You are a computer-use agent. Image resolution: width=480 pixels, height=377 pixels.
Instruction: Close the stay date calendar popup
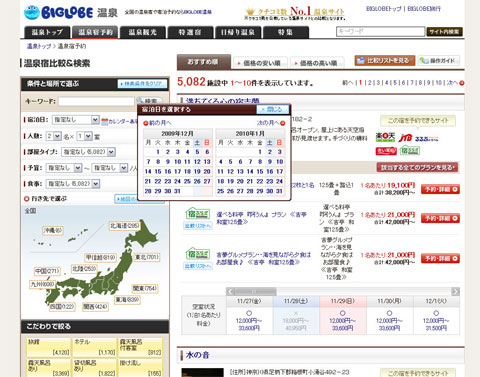point(272,109)
